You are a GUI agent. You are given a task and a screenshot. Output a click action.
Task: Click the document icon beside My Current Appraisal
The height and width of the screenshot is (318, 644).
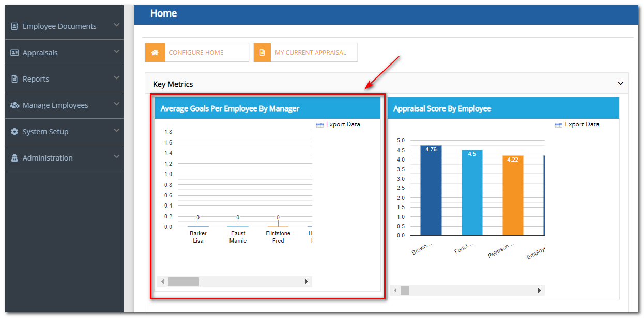(263, 52)
